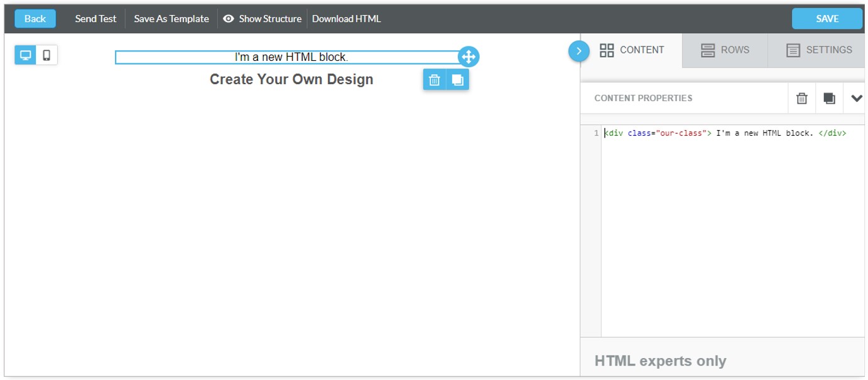Toggle Show Structure
868x380 pixels.
tap(263, 19)
